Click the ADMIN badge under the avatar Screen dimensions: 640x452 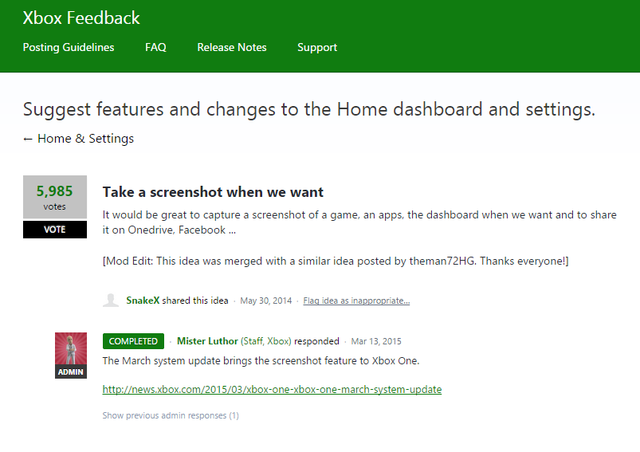tap(70, 372)
